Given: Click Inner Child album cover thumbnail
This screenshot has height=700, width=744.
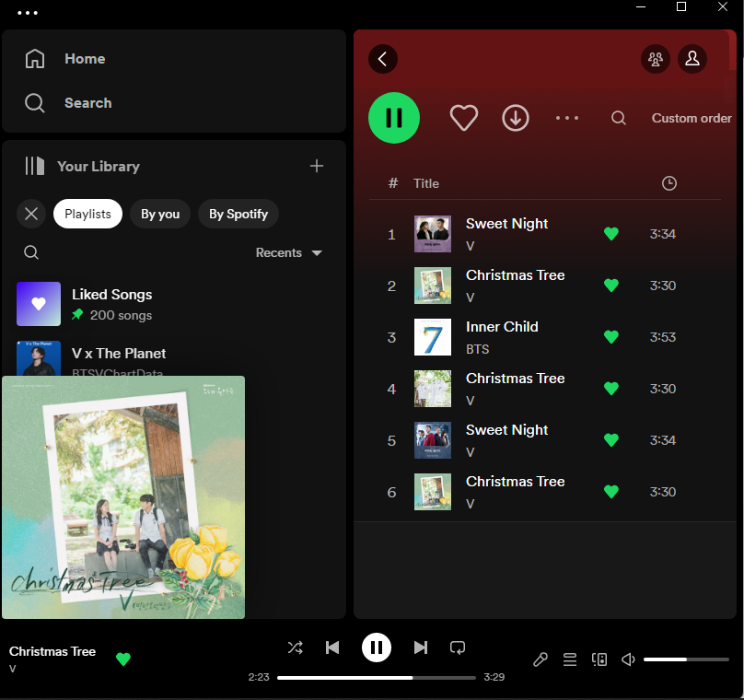Looking at the screenshot, I should click(433, 337).
